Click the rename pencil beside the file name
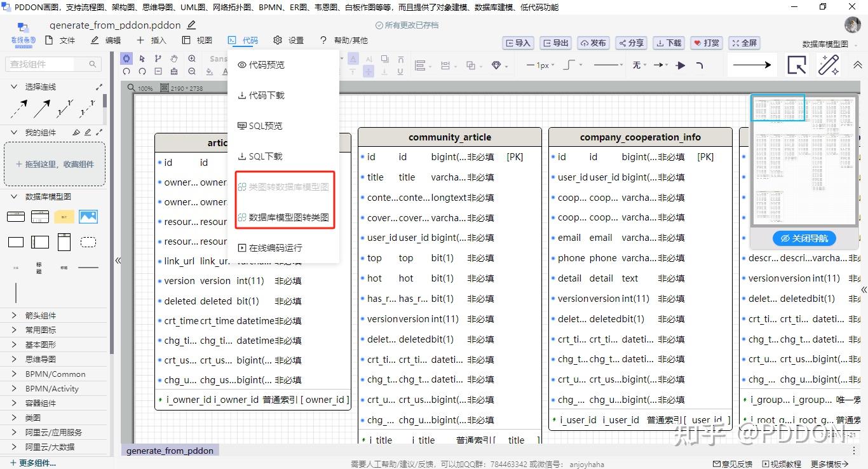 (x=191, y=25)
